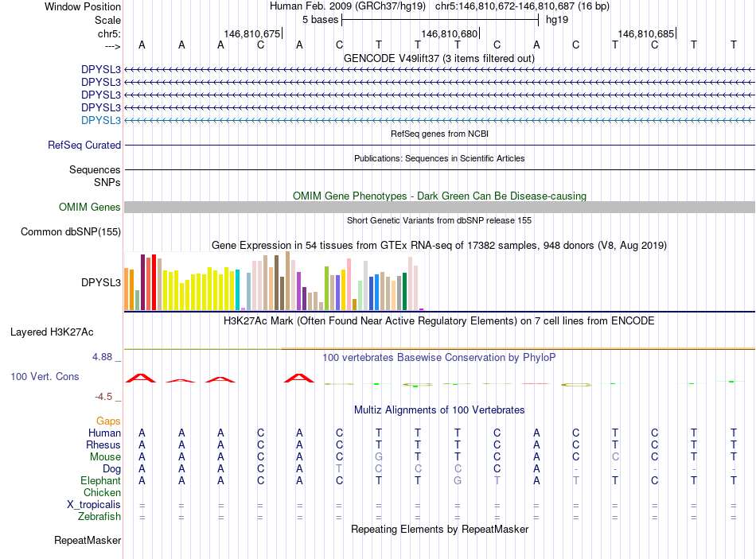Select the chr5:146,810,672-146,810,687 position text

click(x=505, y=6)
